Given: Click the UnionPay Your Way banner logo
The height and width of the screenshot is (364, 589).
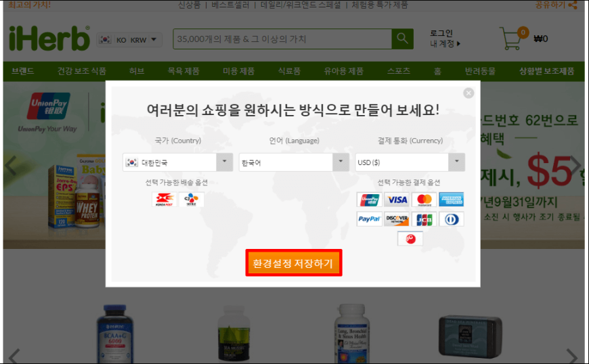Looking at the screenshot, I should [x=47, y=112].
